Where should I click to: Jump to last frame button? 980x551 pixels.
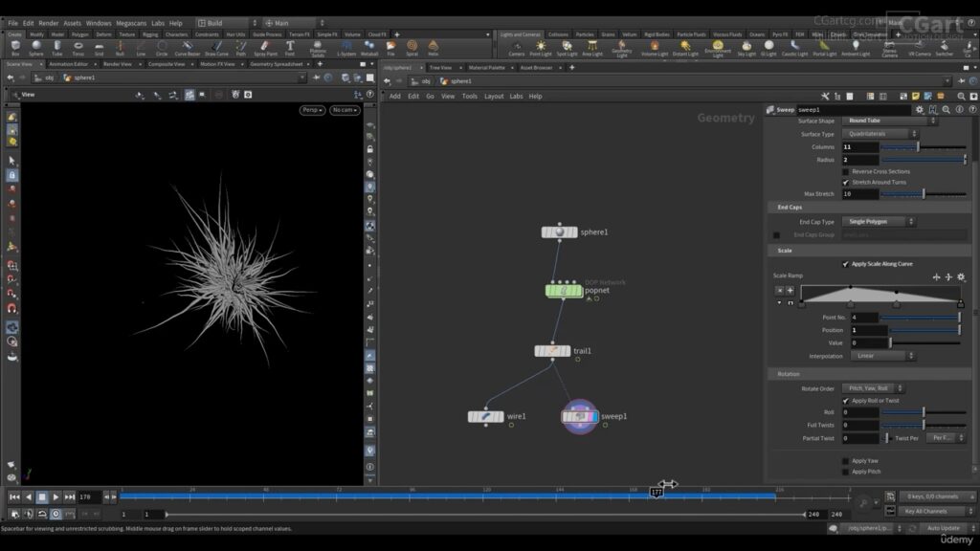point(69,497)
